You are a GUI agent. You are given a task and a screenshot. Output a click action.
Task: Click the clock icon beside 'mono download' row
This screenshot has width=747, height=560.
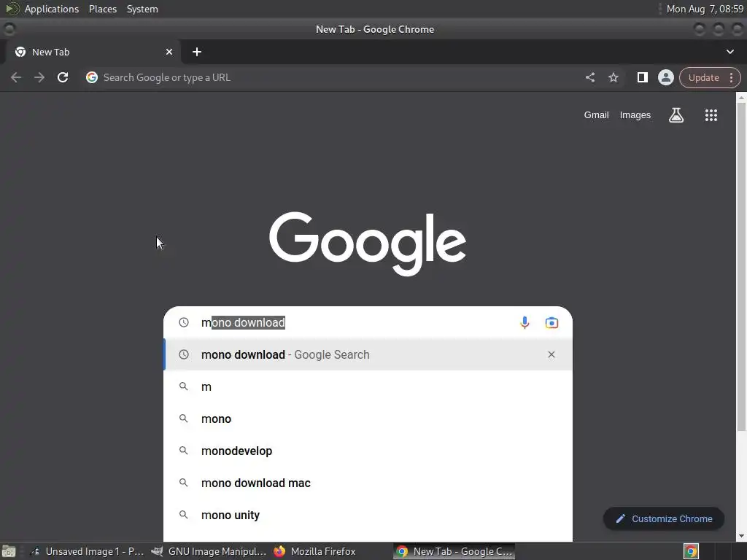(x=183, y=354)
